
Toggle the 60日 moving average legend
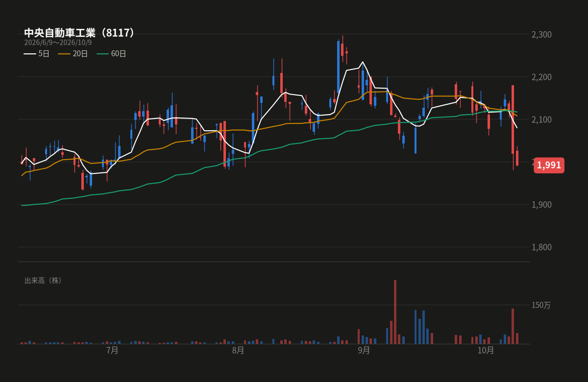point(111,54)
